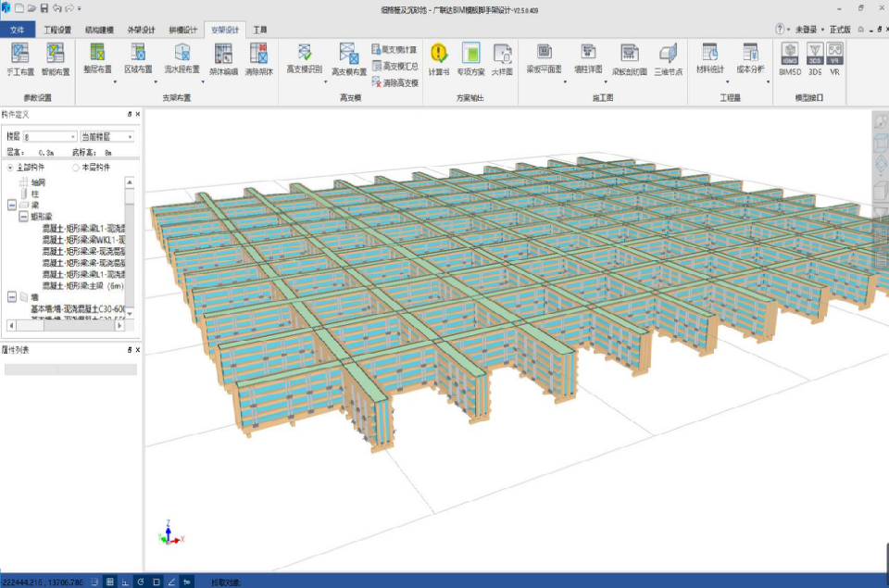Screen dimensions: 889x588
Task: Open 成本分析 cost analysis
Action: (751, 57)
